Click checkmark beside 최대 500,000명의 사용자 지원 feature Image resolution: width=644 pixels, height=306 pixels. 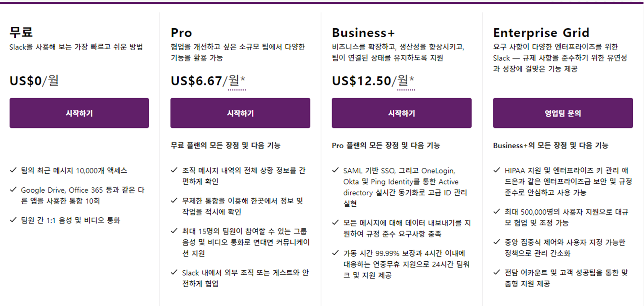click(x=497, y=211)
